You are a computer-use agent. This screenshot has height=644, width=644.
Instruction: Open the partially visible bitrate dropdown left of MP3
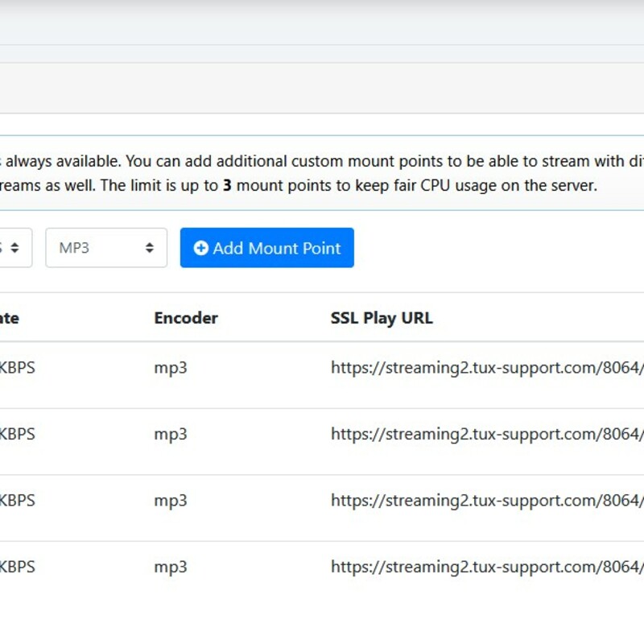tap(15, 248)
